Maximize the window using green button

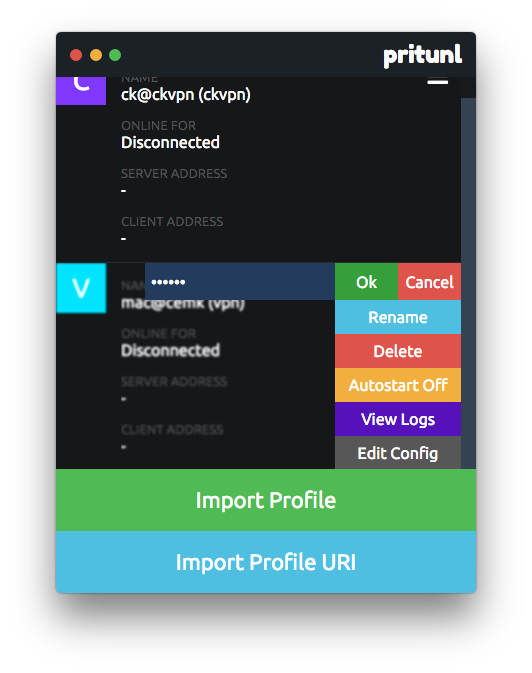point(115,55)
